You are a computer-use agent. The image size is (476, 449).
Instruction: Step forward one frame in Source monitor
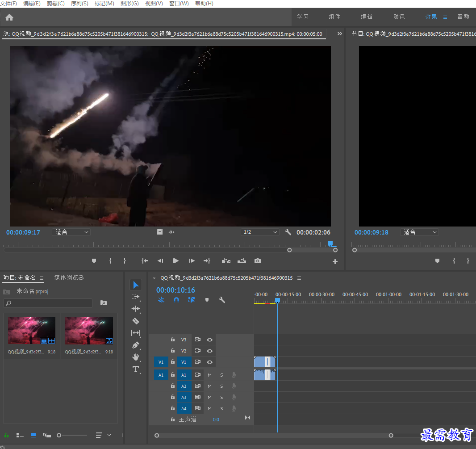tap(192, 261)
